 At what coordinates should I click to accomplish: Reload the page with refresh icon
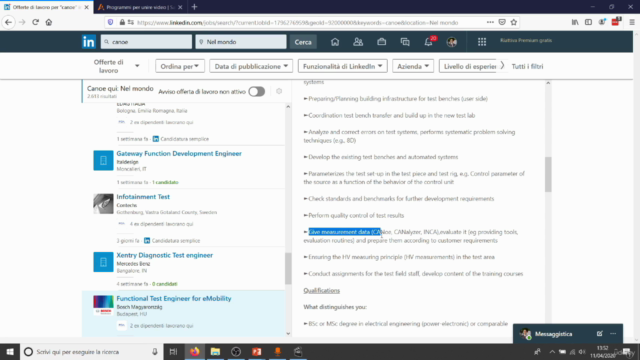[36, 22]
